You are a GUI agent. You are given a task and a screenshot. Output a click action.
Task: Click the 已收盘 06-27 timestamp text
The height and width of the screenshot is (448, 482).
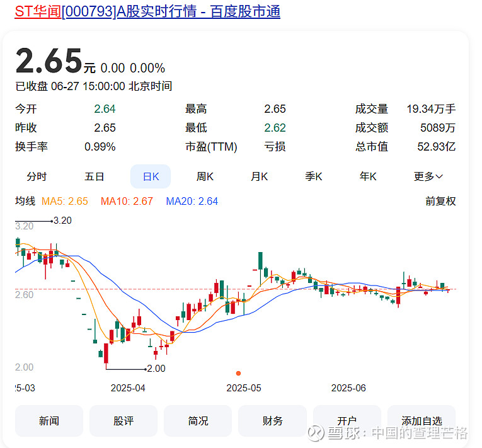click(94, 86)
